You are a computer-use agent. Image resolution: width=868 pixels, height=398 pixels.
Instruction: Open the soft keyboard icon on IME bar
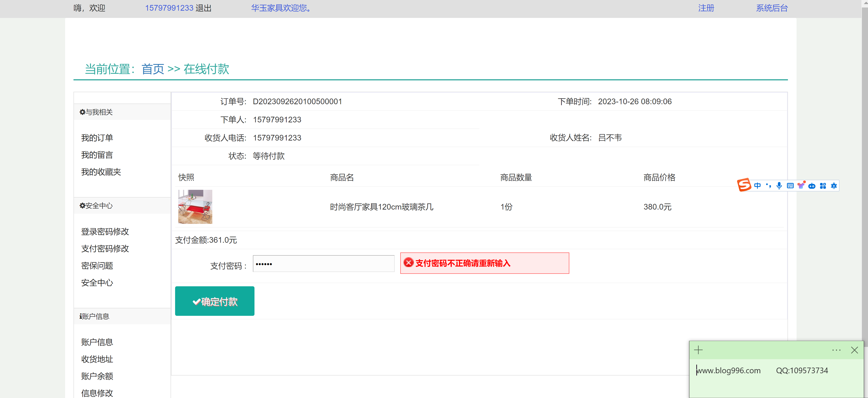(x=790, y=185)
